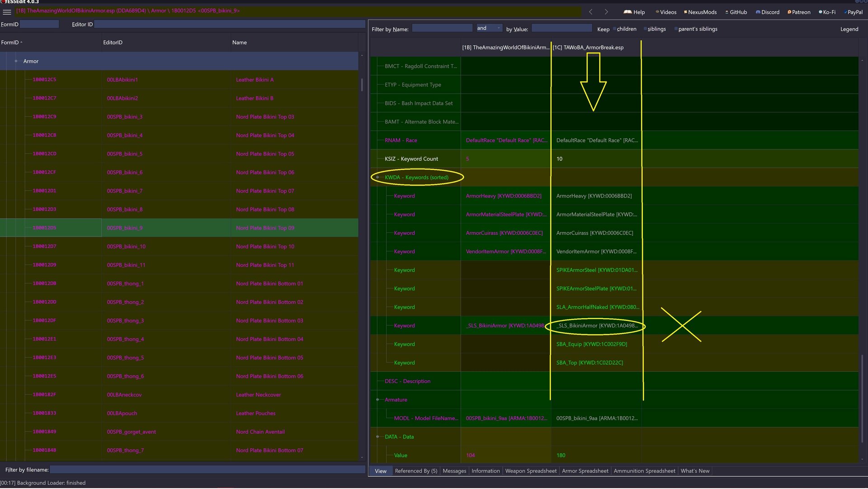The height and width of the screenshot is (489, 868).
Task: Toggle the Keep siblings checkbox
Action: [x=645, y=29]
